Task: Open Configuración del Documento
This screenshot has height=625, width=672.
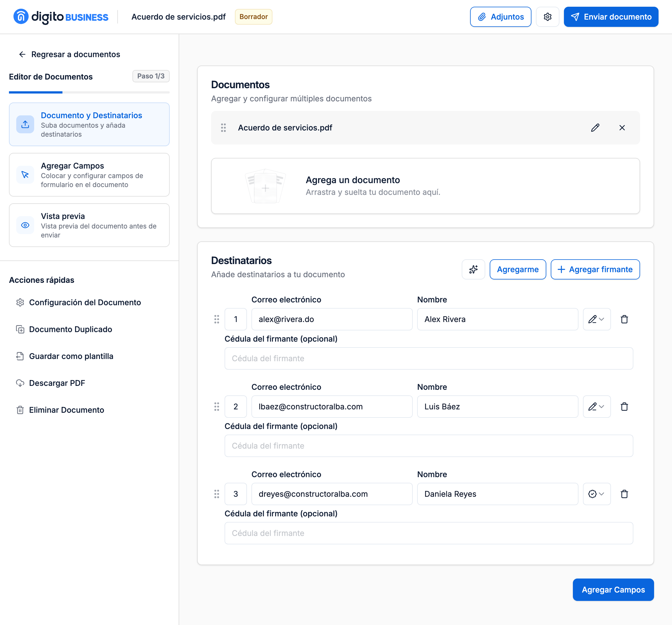Action: [x=78, y=302]
